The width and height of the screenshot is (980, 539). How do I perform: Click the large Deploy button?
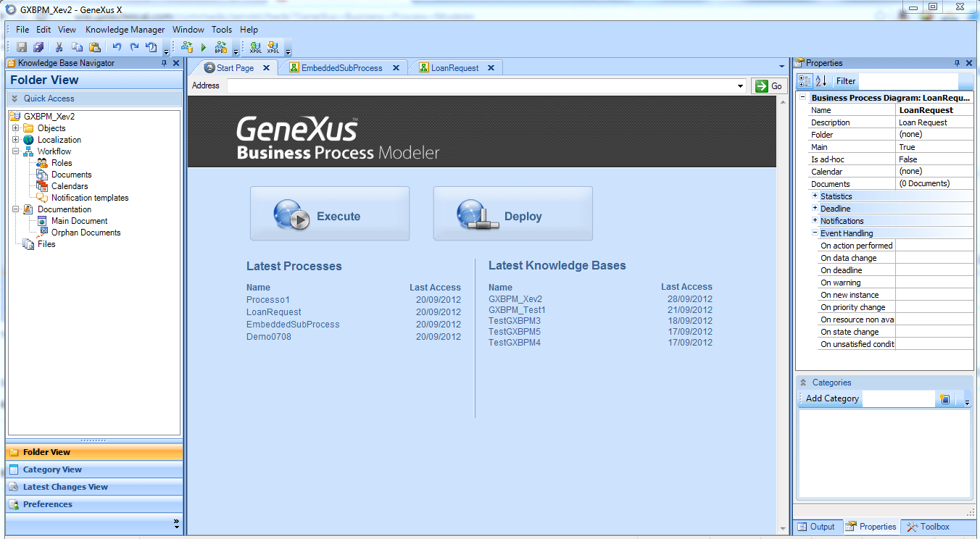[x=512, y=214]
